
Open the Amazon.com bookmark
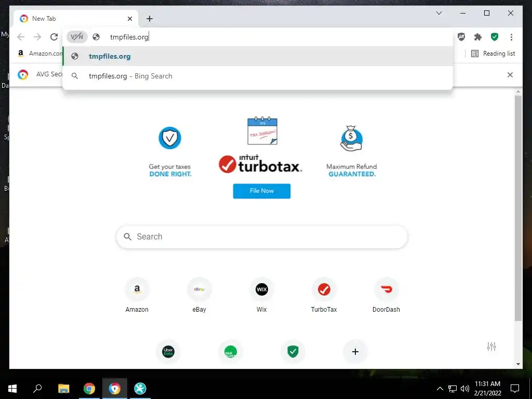[x=40, y=54]
